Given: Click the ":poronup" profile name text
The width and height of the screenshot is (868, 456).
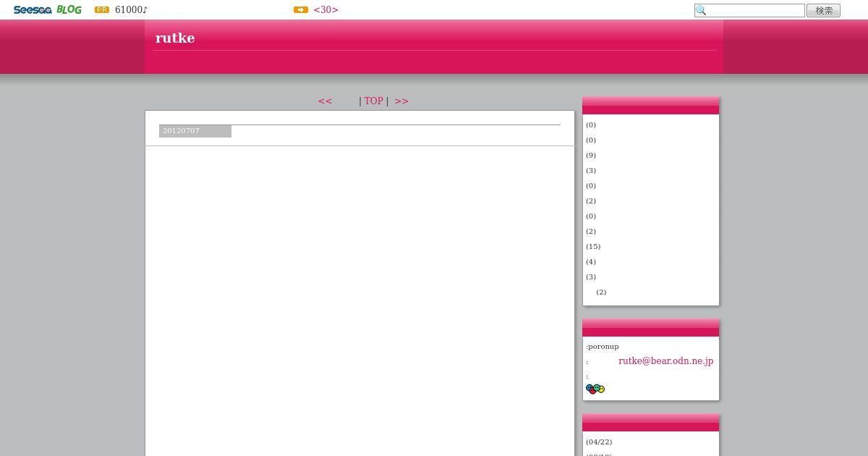Looking at the screenshot, I should pyautogui.click(x=603, y=347).
